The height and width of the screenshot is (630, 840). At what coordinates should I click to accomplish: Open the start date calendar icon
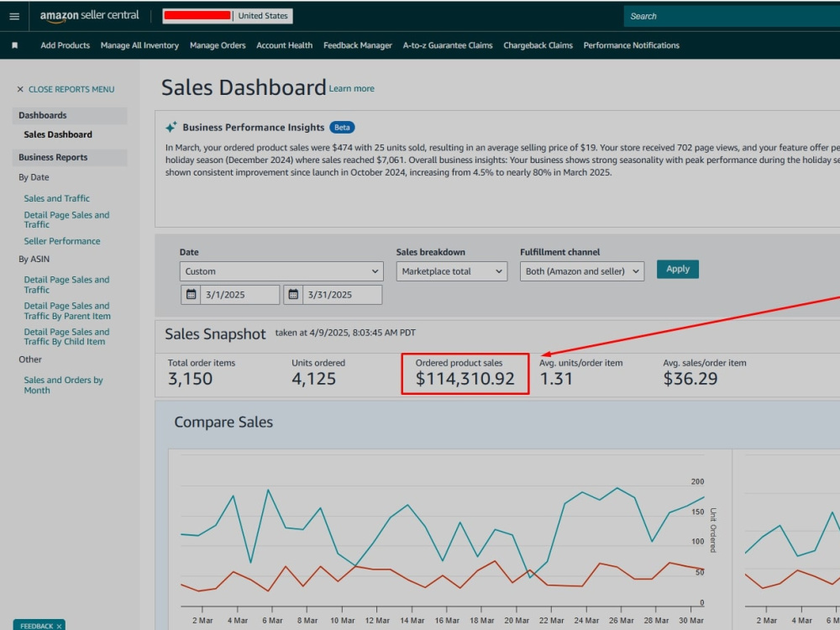point(191,295)
